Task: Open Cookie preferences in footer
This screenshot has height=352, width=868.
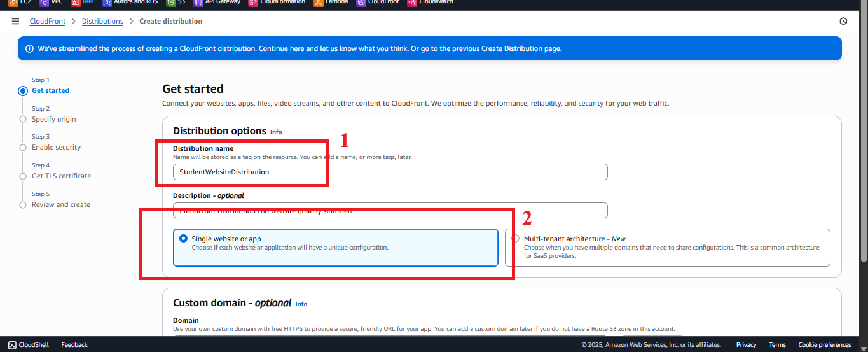Action: click(825, 345)
